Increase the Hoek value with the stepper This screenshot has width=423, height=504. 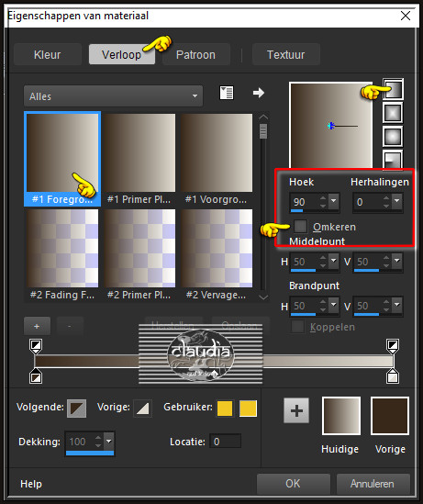tap(323, 197)
